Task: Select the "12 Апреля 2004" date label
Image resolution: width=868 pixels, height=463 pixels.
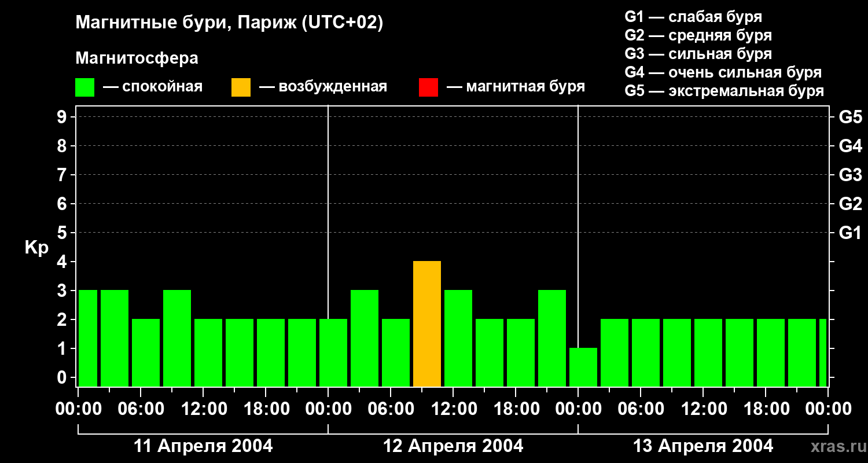Action: (453, 446)
